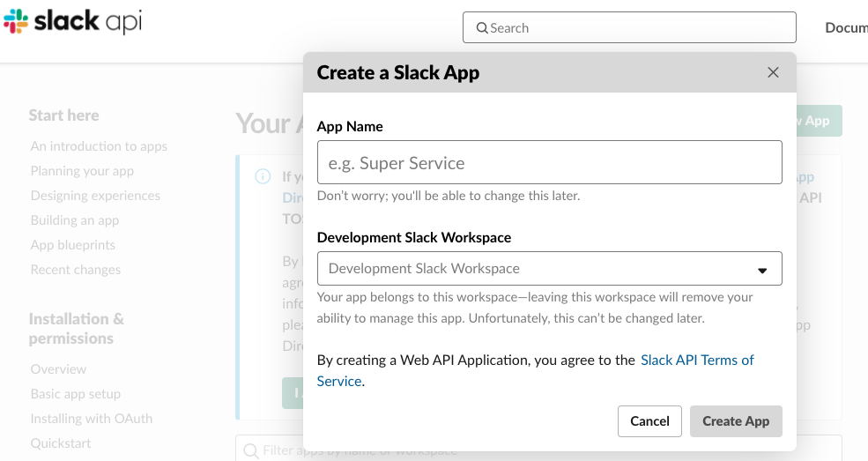Open App blueprints page

[73, 245]
